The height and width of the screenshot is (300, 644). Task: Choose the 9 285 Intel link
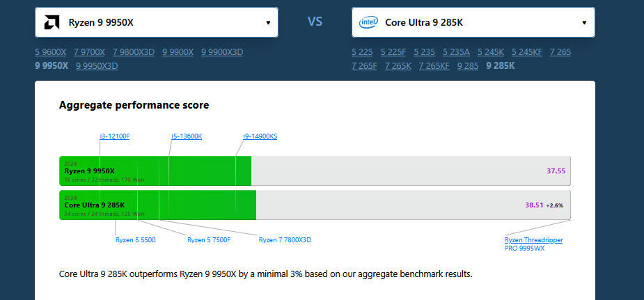tap(468, 65)
